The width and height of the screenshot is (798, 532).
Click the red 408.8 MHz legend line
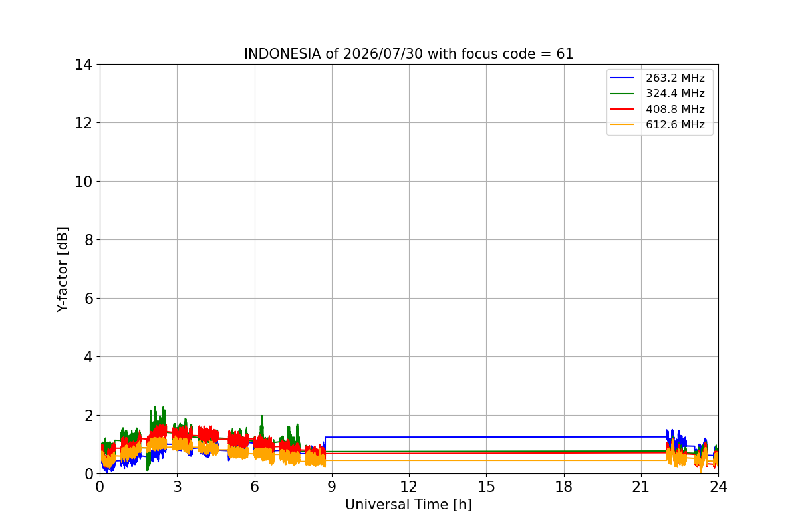(622, 110)
